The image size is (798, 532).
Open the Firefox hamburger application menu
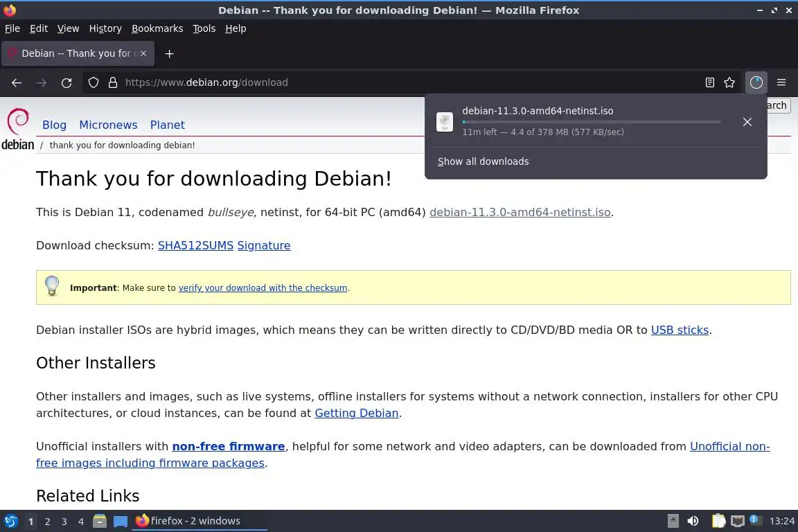pyautogui.click(x=781, y=82)
